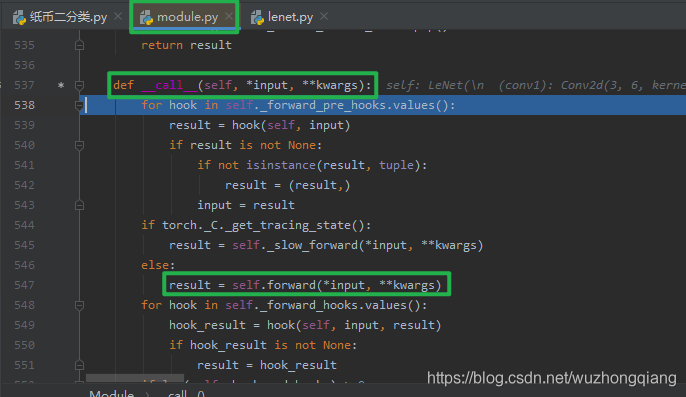Collapse the for hook loop at line 548
The height and width of the screenshot is (397, 686).
point(79,305)
